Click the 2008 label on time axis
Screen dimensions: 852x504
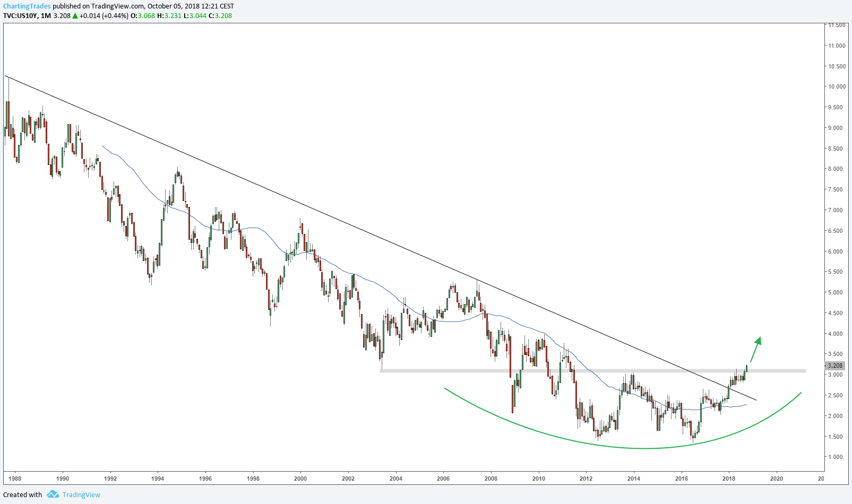pos(491,479)
